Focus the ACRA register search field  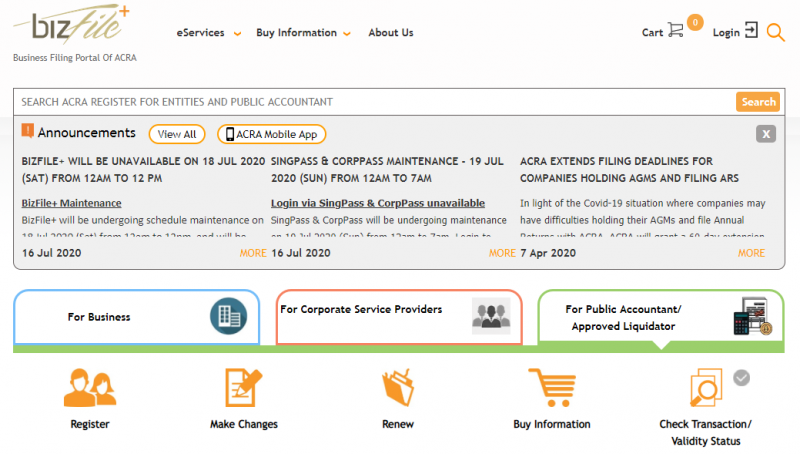click(x=375, y=102)
